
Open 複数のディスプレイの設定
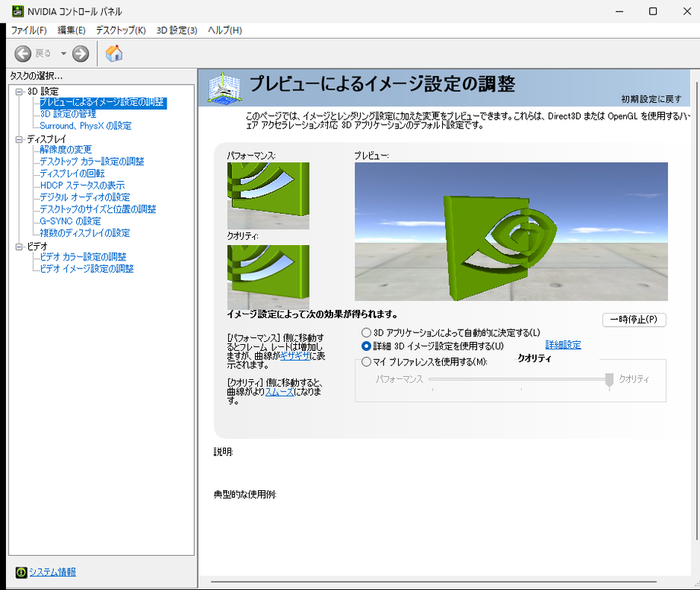click(x=84, y=233)
